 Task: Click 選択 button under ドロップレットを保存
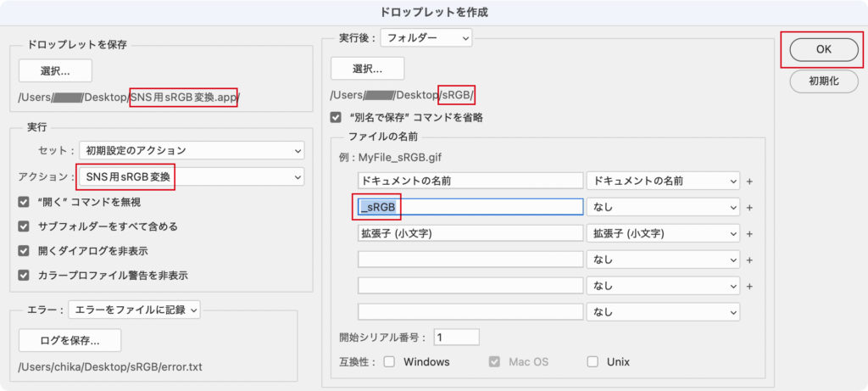pos(55,70)
